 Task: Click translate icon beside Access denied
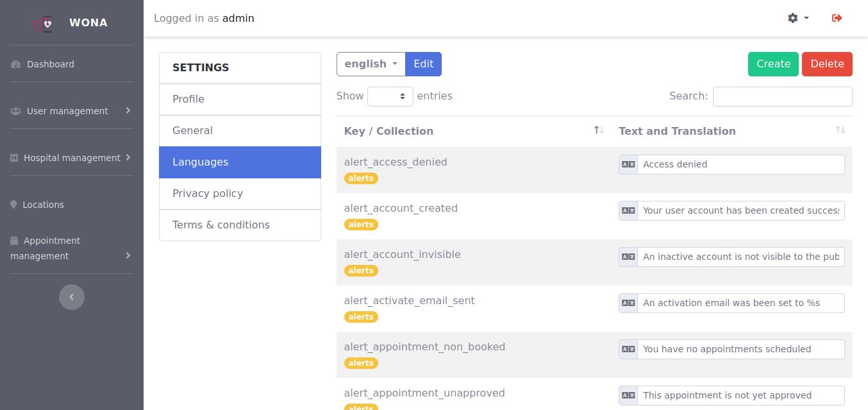pyautogui.click(x=628, y=164)
